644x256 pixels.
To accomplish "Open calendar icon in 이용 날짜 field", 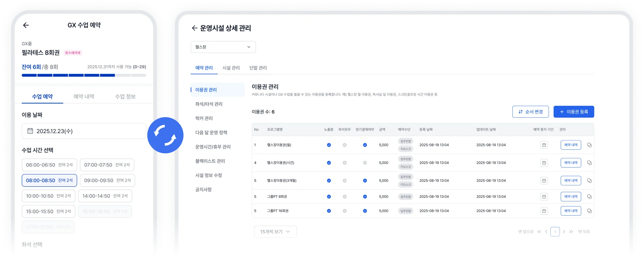I will tap(30, 131).
